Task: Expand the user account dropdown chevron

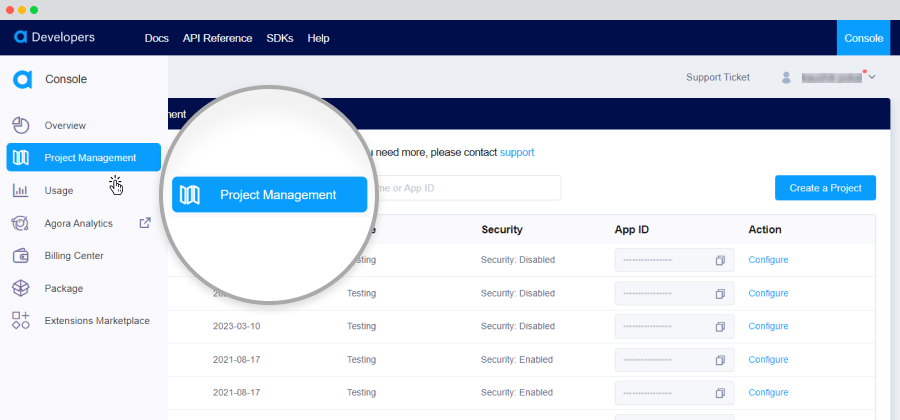Action: coord(872,77)
